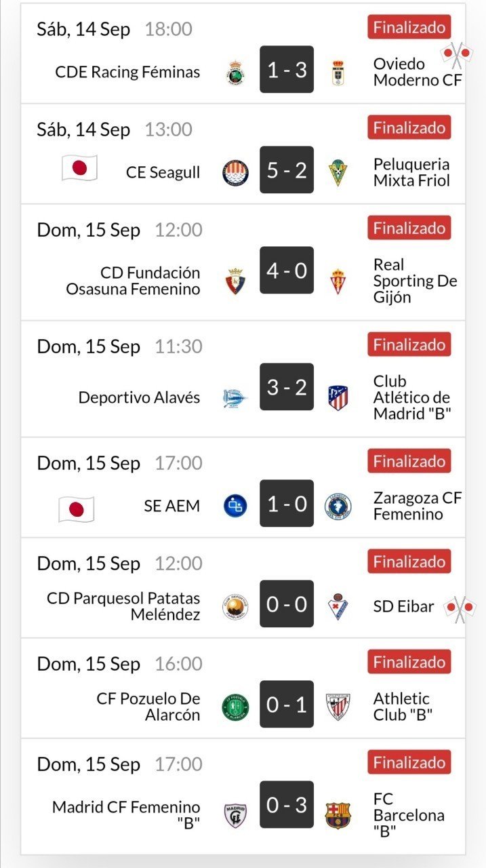Image resolution: width=486 pixels, height=868 pixels.
Task: Click the Japan flag beside CE Seagull
Action: [x=79, y=167]
